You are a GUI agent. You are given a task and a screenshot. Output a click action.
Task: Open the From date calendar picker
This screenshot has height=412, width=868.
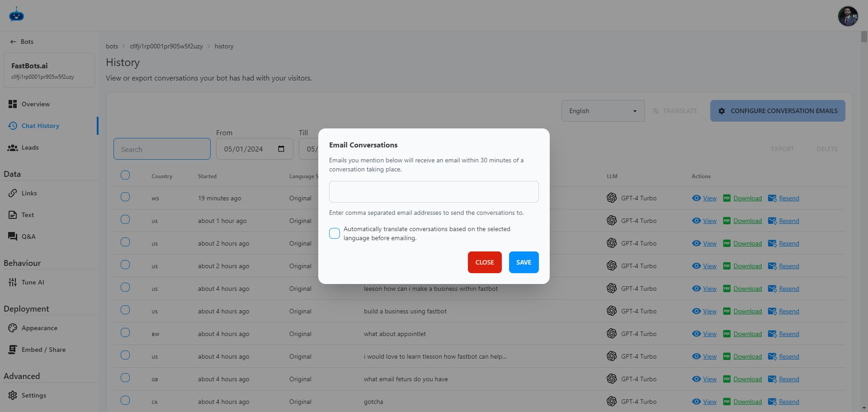[x=281, y=149]
